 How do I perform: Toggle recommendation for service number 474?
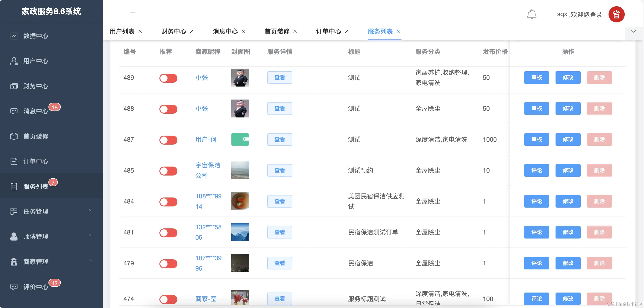tap(168, 299)
